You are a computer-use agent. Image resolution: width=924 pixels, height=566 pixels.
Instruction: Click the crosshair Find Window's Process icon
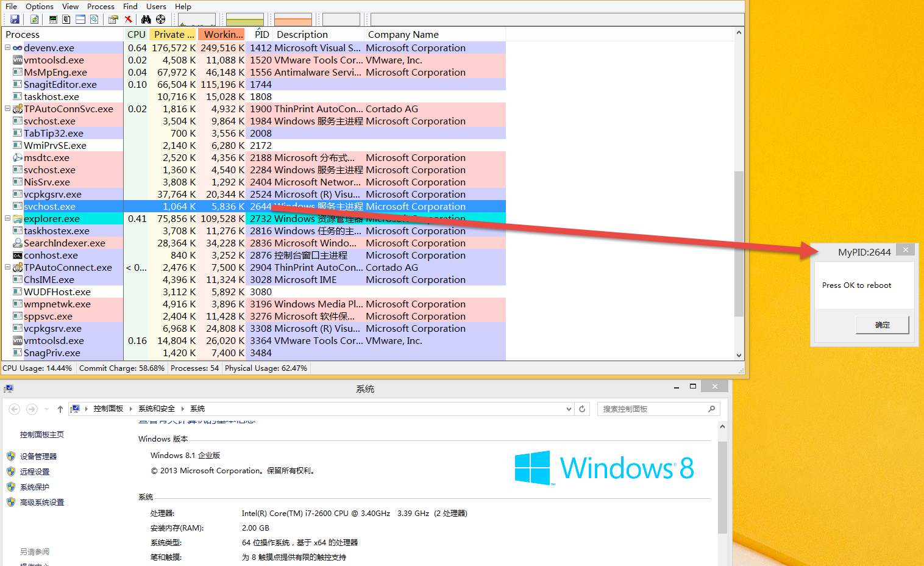pos(161,20)
